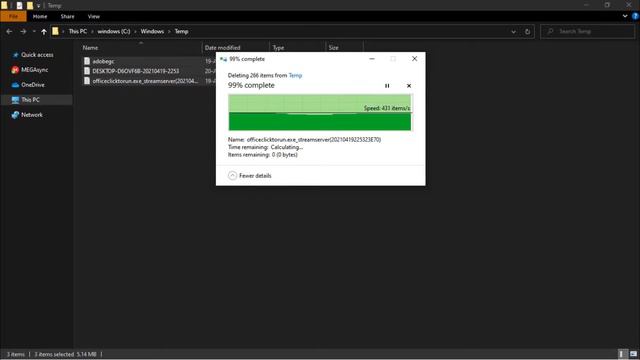Viewport: 640px width, 360px height.
Task: Click quick access toolbar properties icon
Action: [x=19, y=6]
